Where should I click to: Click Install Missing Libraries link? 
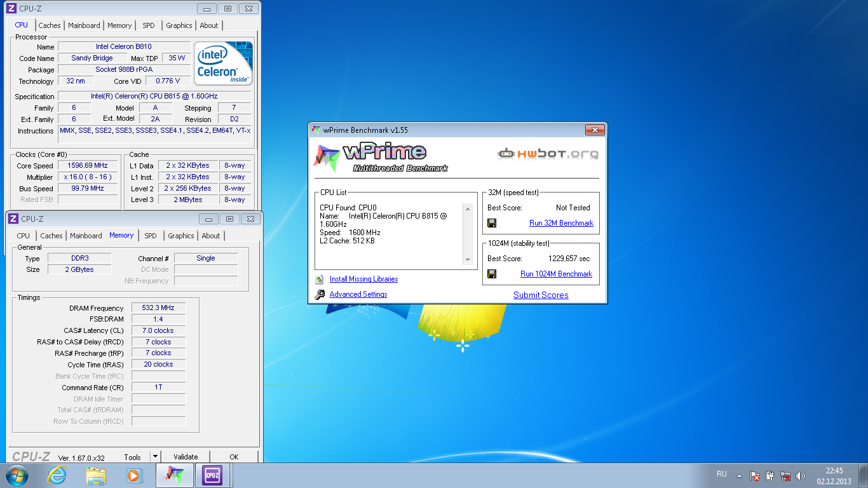click(363, 279)
